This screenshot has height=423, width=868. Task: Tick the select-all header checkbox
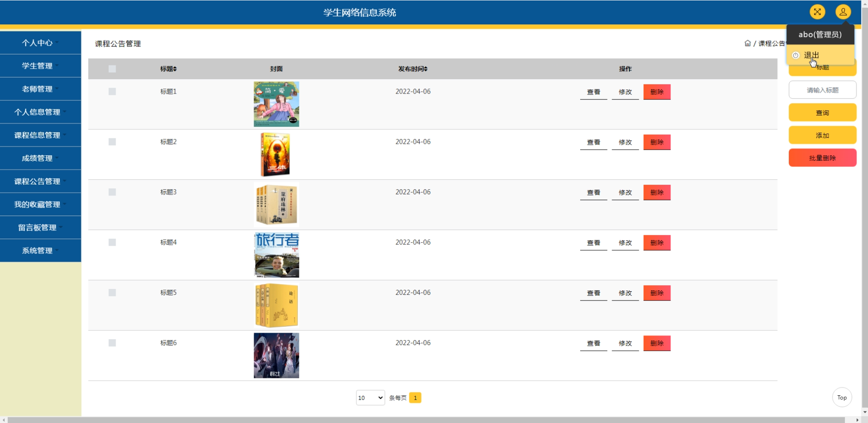point(112,69)
